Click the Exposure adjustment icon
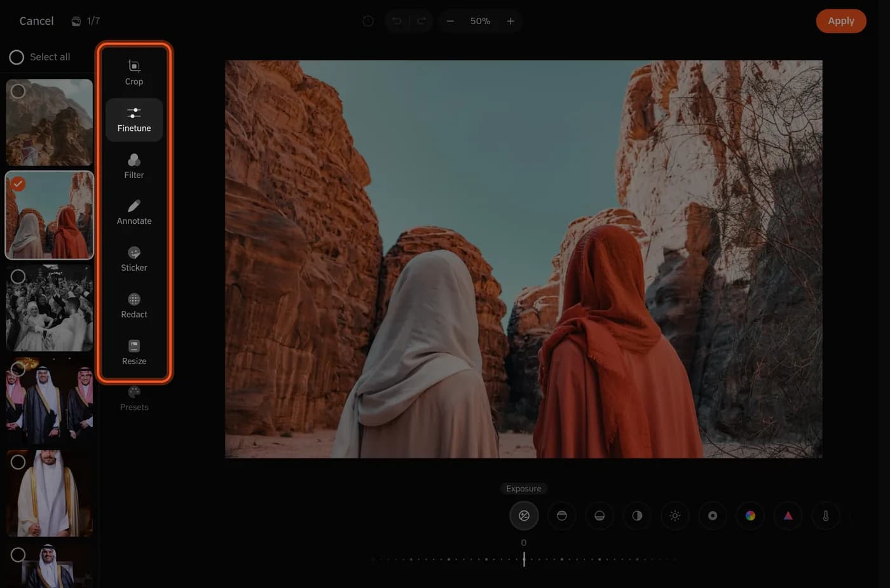 pyautogui.click(x=524, y=516)
